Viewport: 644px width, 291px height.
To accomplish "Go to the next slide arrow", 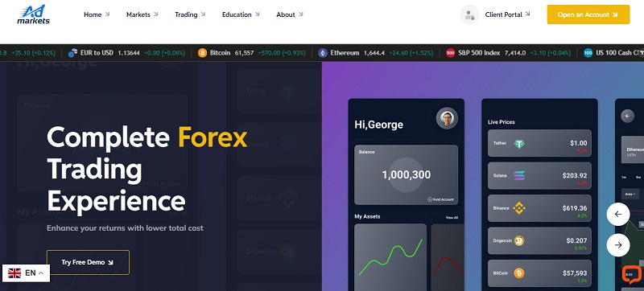I will [618, 245].
